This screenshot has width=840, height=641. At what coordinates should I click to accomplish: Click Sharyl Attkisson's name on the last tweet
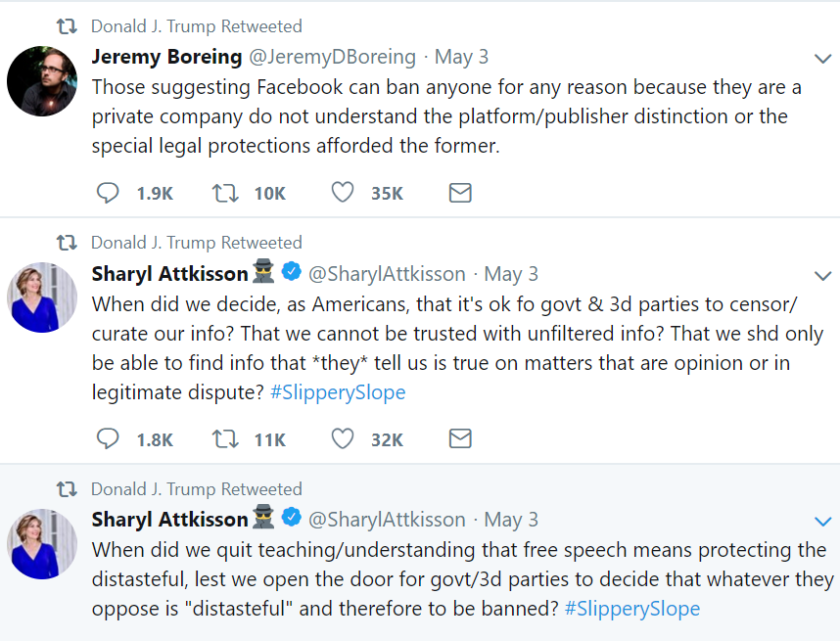click(169, 519)
